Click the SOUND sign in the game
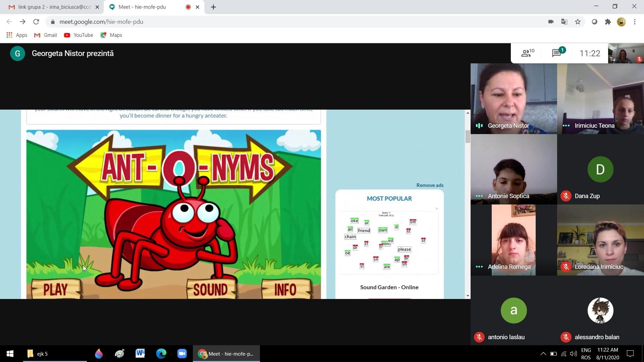Viewport: 644px width, 362px height. [211, 289]
